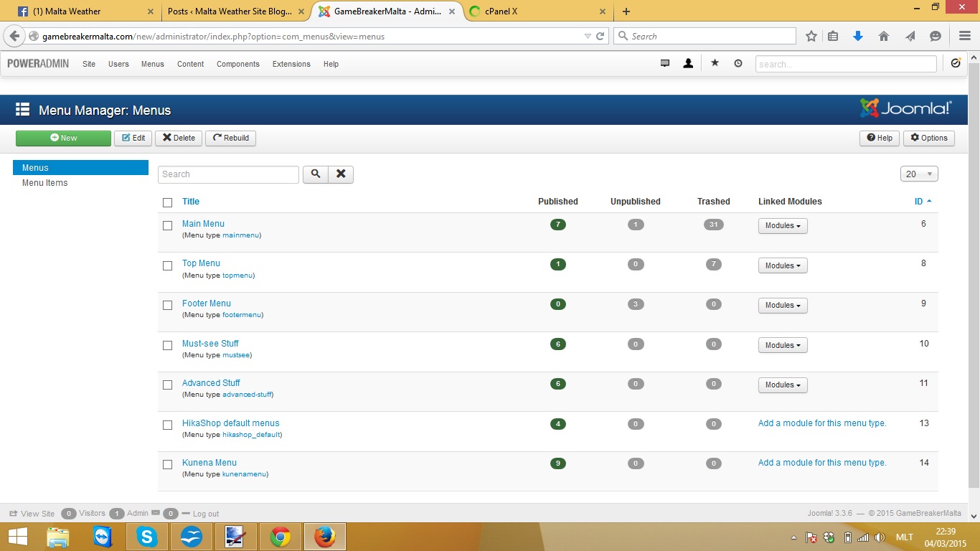980x551 pixels.
Task: Check the Must-see Stuff row checkbox
Action: [168, 345]
